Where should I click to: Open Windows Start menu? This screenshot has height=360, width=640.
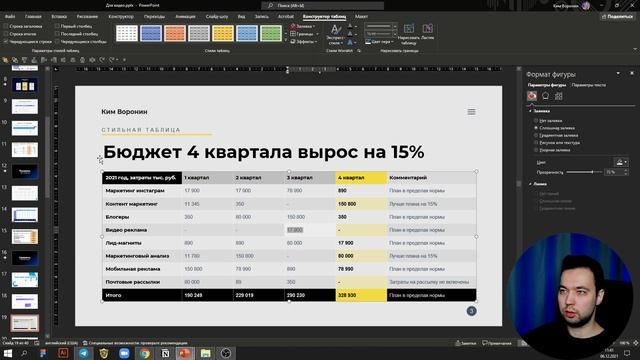click(x=8, y=353)
